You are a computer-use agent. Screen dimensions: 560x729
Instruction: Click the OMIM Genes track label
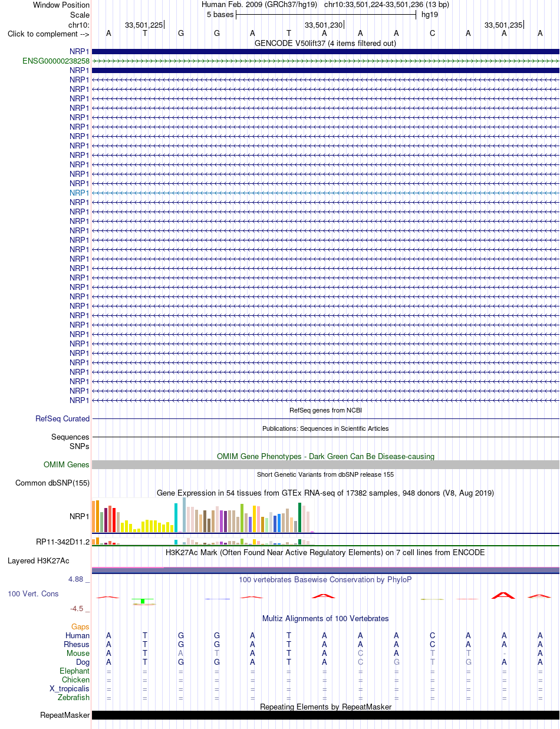(67, 465)
